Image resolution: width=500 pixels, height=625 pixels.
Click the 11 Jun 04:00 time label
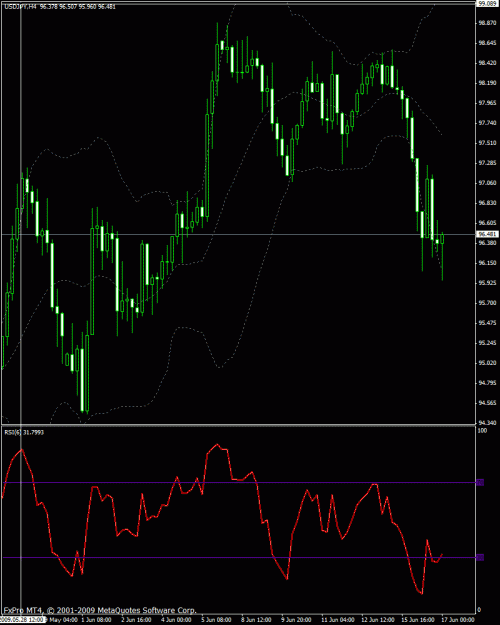tap(338, 620)
